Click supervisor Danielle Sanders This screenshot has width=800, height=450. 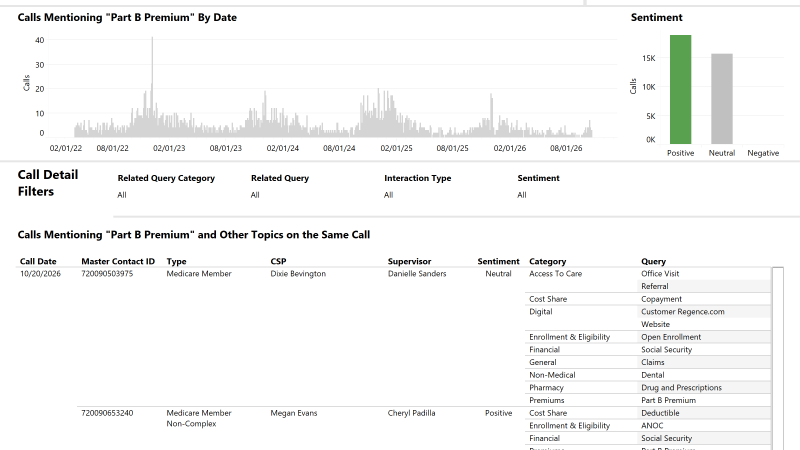pyautogui.click(x=417, y=273)
